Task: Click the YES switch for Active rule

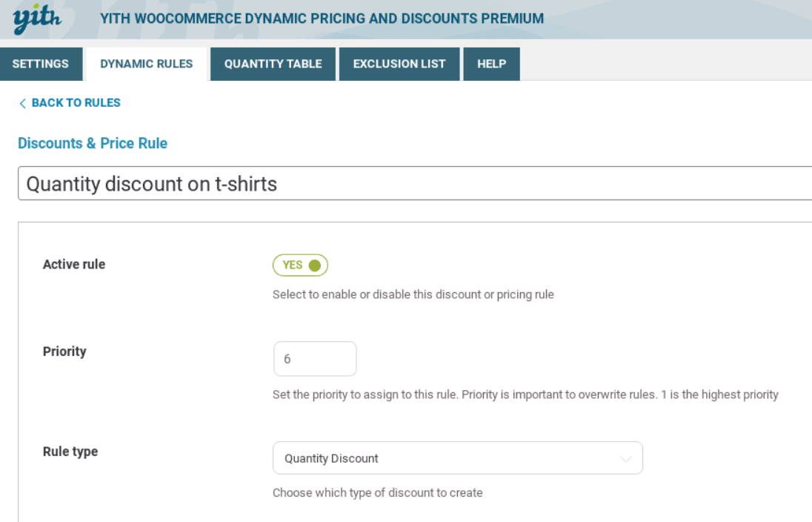Action: click(x=300, y=265)
